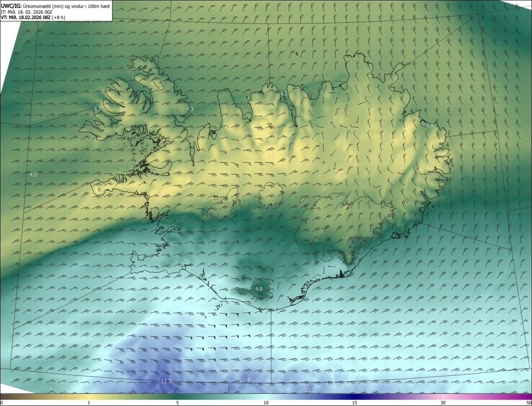
Task: Click the 15 tick label on color scale
Action: click(x=355, y=403)
